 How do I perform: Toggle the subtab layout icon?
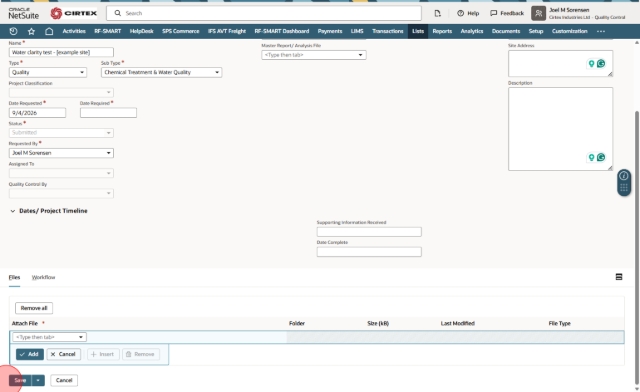coord(619,277)
